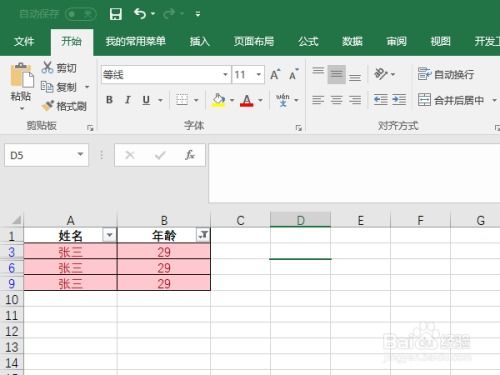Click the 等线 font name box
The width and height of the screenshot is (500, 375).
(161, 74)
